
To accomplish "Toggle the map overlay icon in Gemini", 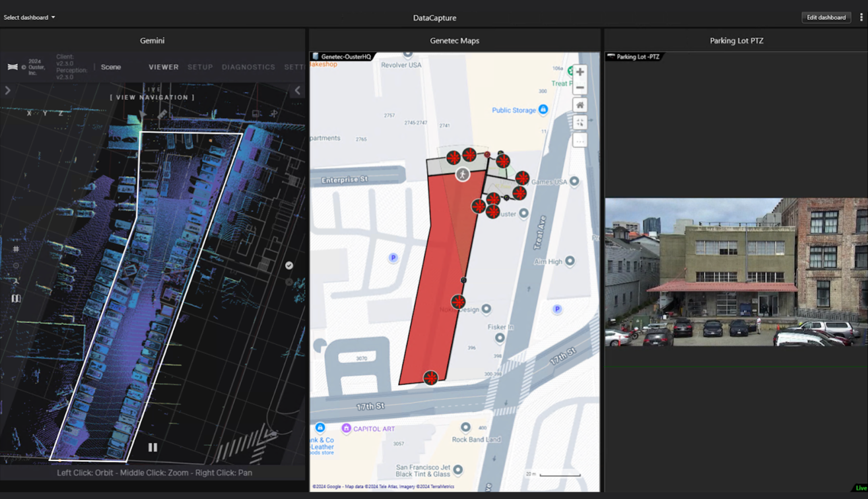I will (16, 299).
